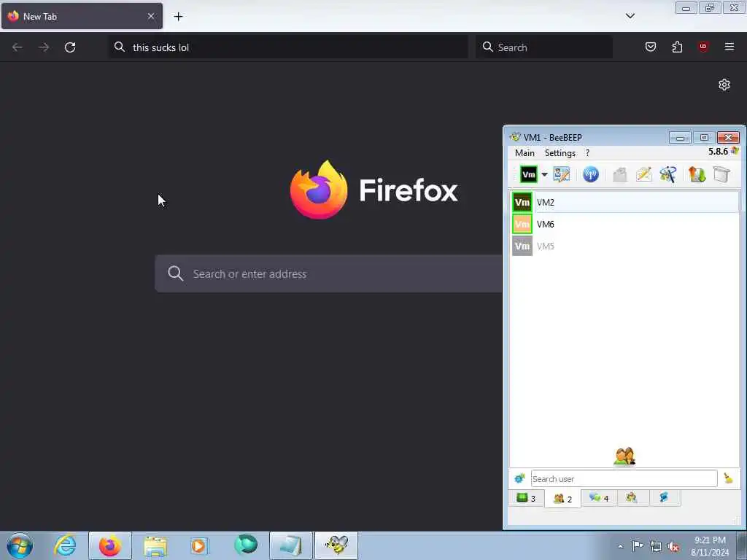Close the New Tab tab

pos(151,16)
